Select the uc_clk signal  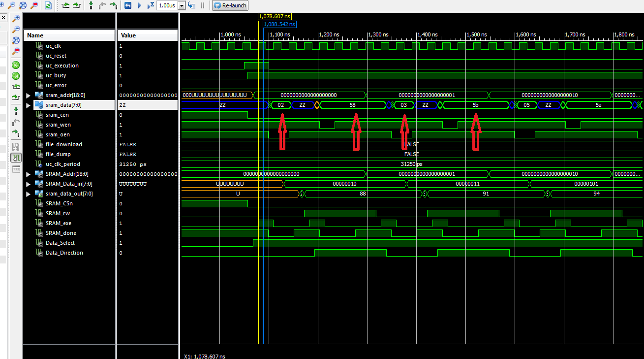point(53,46)
